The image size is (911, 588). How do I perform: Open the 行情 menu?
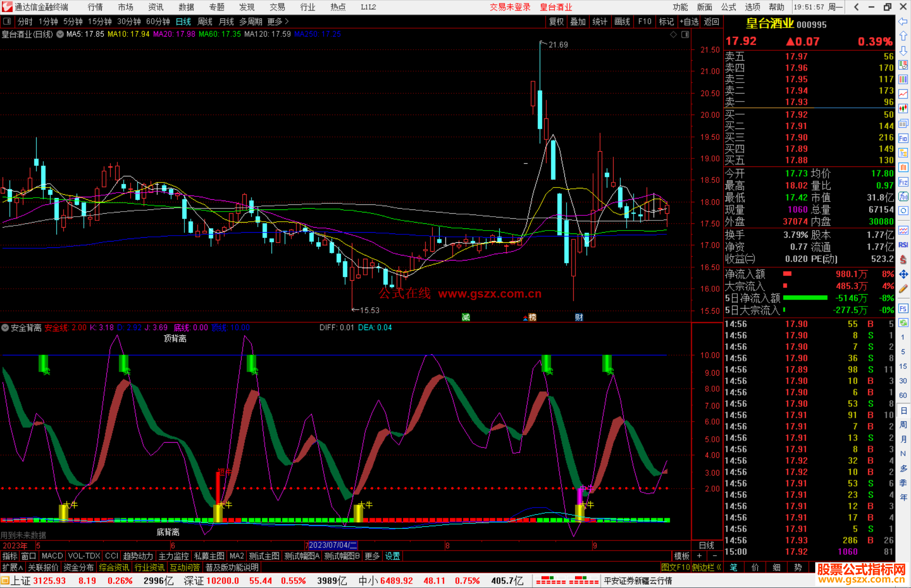coord(95,7)
